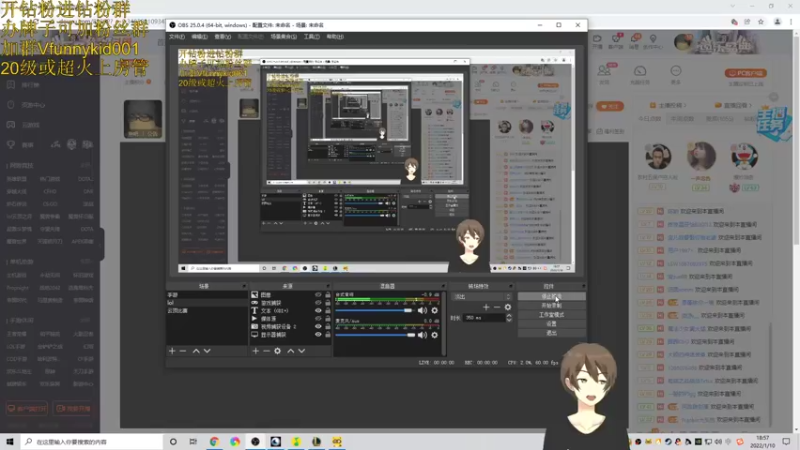Open Google Chrome from the taskbar
The height and width of the screenshot is (450, 800).
coord(214,441)
